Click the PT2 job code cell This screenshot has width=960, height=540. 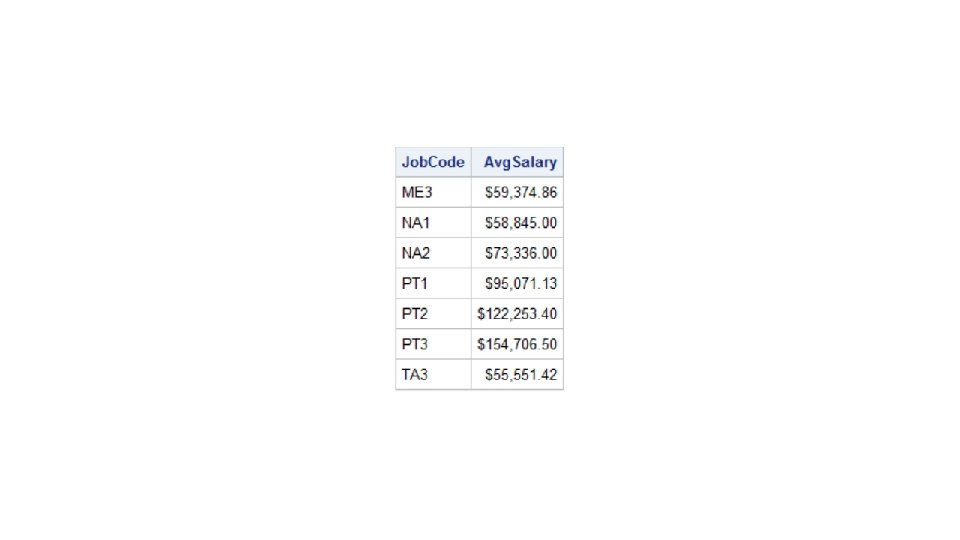415,314
